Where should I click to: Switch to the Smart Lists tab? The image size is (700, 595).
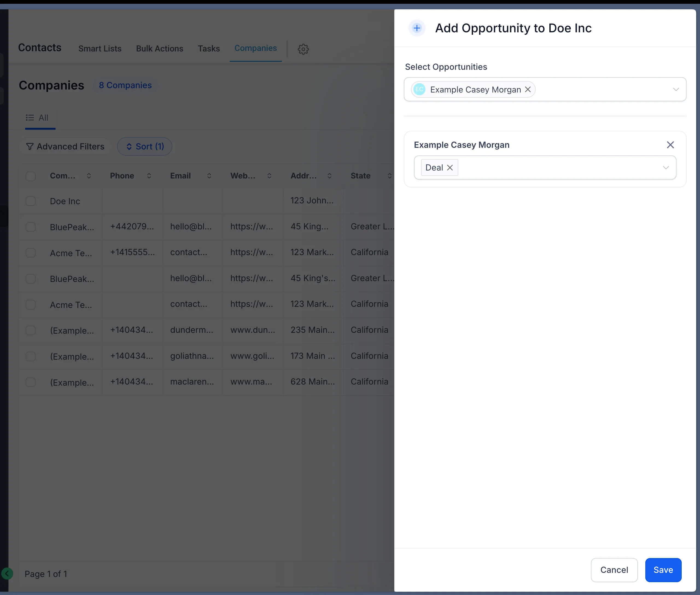pos(100,48)
